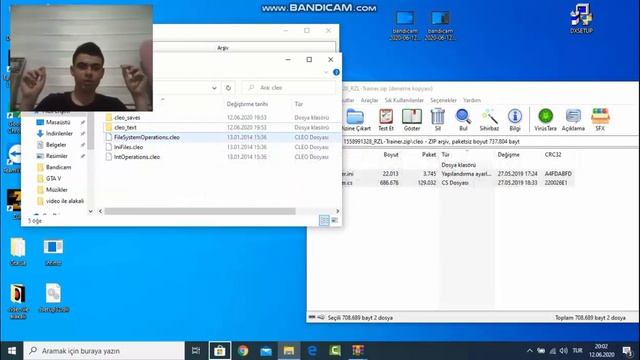Click WinRAR Sil trash icon
Screen dimensions: 640x360
point(438,120)
